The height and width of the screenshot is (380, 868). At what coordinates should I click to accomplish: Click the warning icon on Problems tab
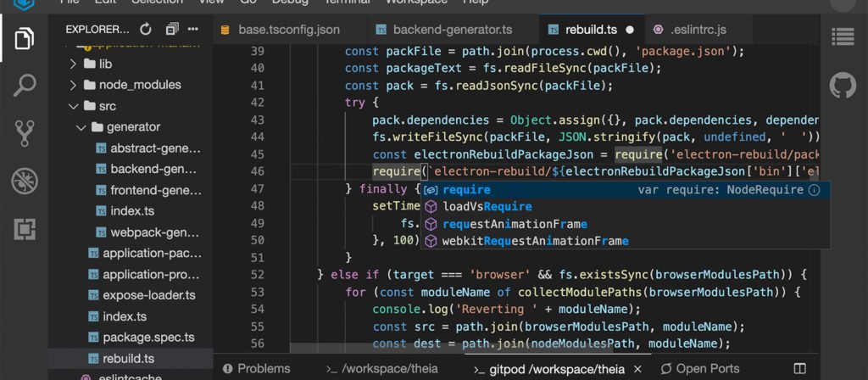(227, 368)
